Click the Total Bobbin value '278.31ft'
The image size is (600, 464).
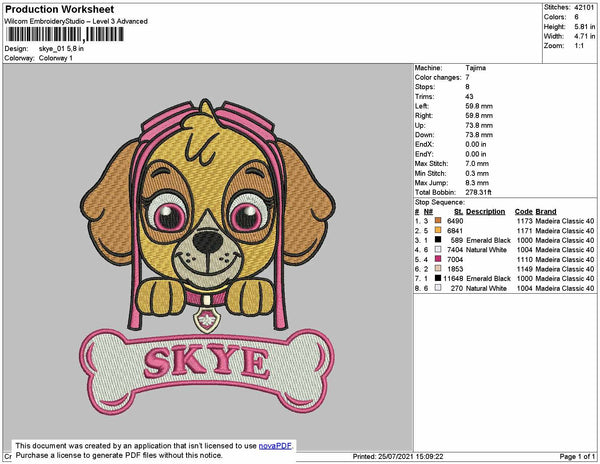coord(478,192)
